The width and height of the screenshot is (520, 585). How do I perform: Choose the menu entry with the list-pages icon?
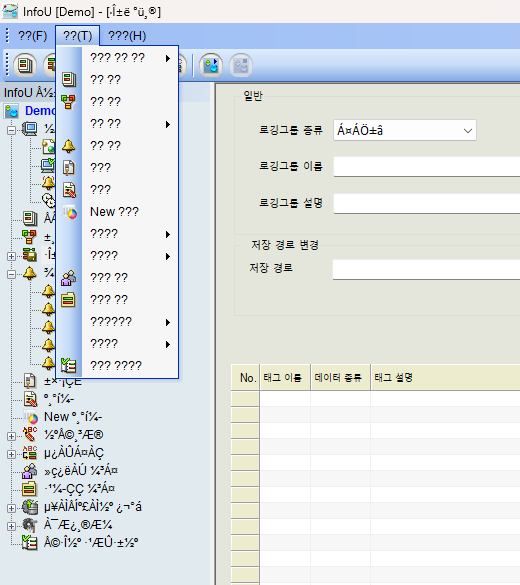[x=117, y=79]
